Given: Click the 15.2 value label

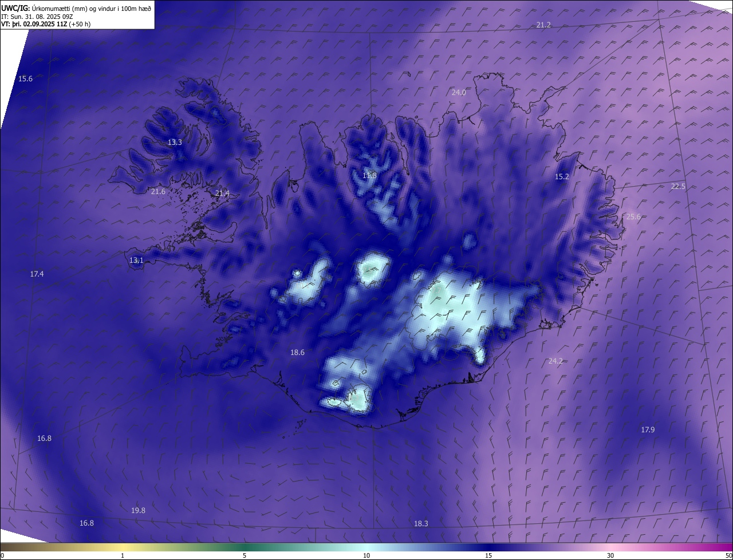Looking at the screenshot, I should point(562,176).
